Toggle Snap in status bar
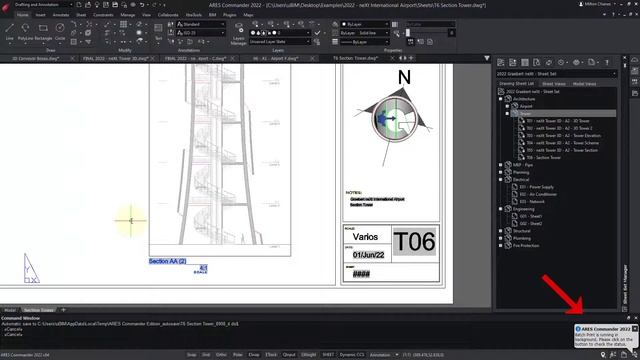The height and width of the screenshot is (360, 640). 191,355
